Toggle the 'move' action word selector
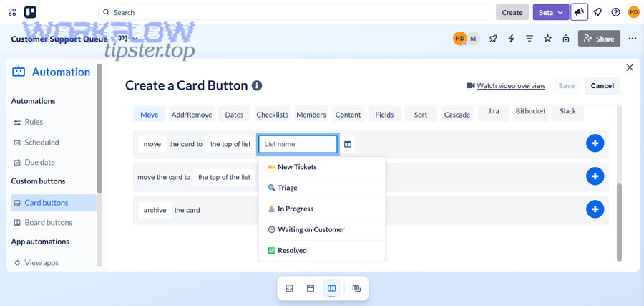The image size is (644, 306). [152, 144]
